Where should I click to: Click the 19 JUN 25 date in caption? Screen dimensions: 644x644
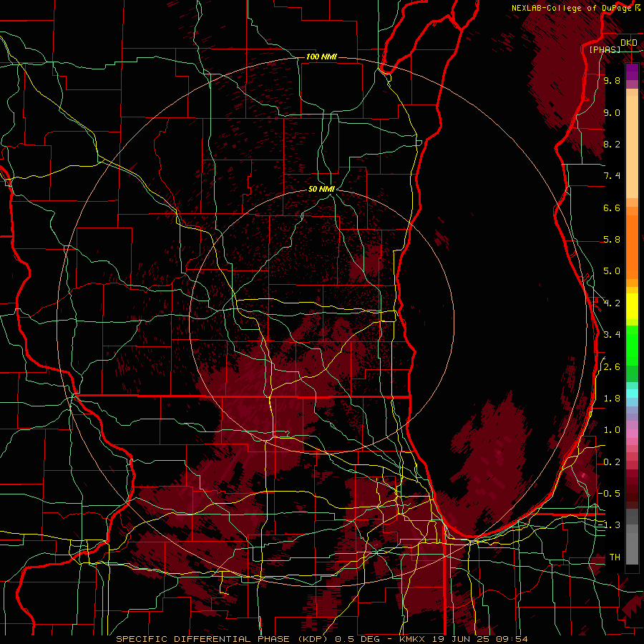pos(462,639)
